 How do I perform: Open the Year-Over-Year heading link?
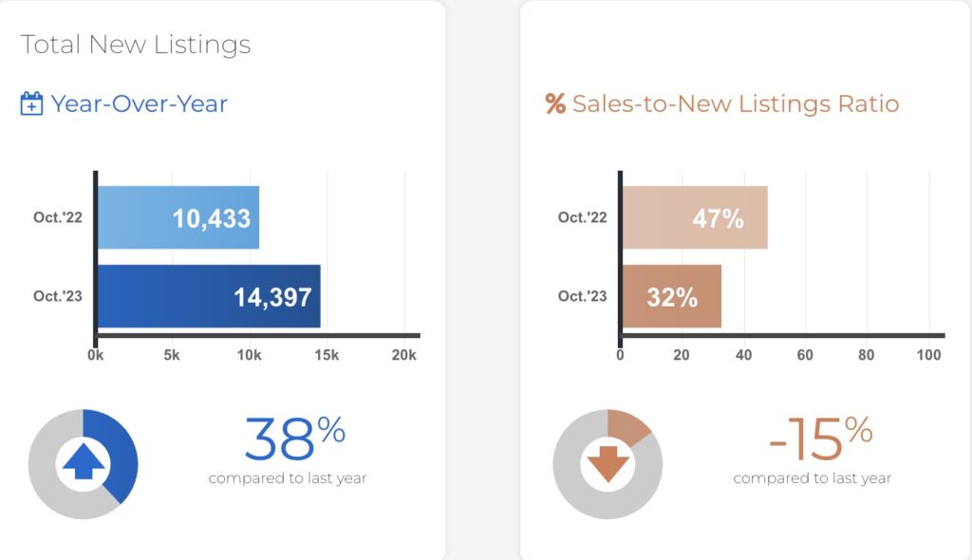[139, 103]
